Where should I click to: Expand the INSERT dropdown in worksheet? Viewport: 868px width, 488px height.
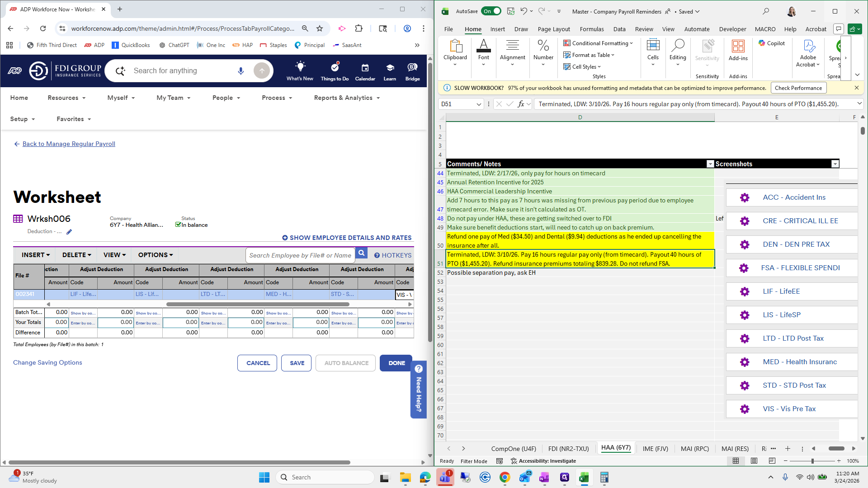pos(36,255)
